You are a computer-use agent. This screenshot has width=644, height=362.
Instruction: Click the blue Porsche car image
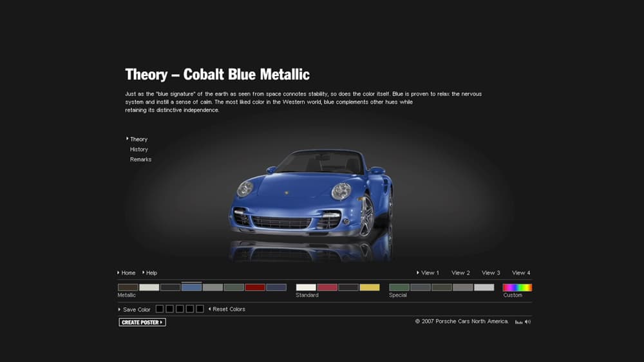pos(312,193)
